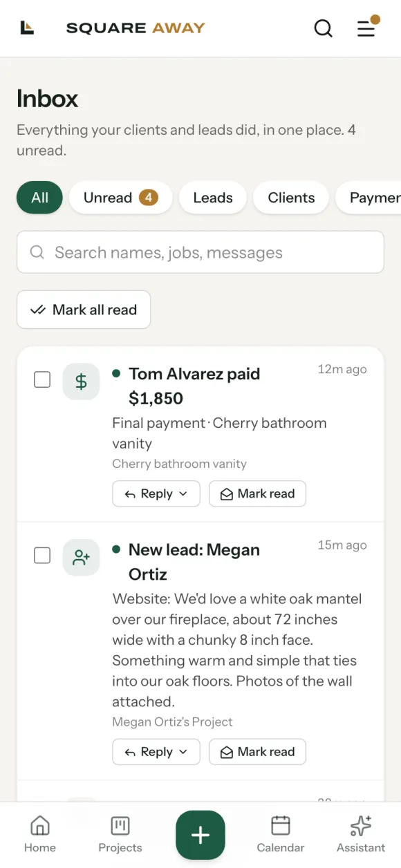The height and width of the screenshot is (868, 401).
Task: Mark the Megan Ortiz lead as read
Action: coord(257,752)
